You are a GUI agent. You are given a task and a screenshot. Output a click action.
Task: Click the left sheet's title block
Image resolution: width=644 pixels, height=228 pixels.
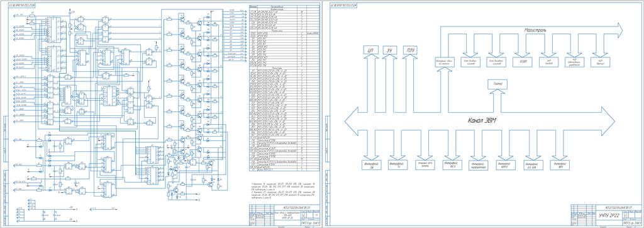284,215
